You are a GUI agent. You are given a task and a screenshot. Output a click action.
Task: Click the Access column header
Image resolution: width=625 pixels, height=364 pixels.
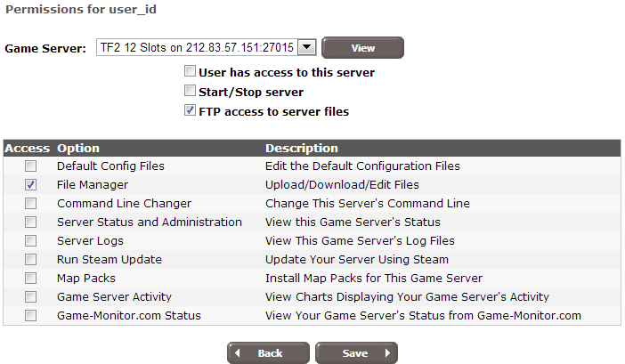click(x=27, y=148)
